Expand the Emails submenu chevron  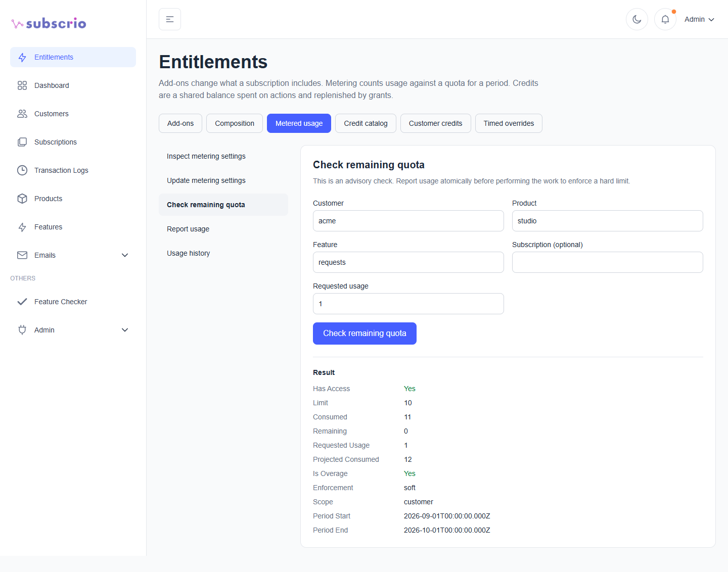(x=125, y=255)
